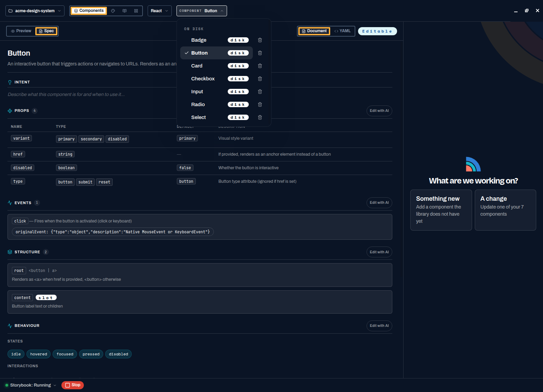This screenshot has height=392, width=543.
Task: Choose the A change card
Action: point(505,210)
